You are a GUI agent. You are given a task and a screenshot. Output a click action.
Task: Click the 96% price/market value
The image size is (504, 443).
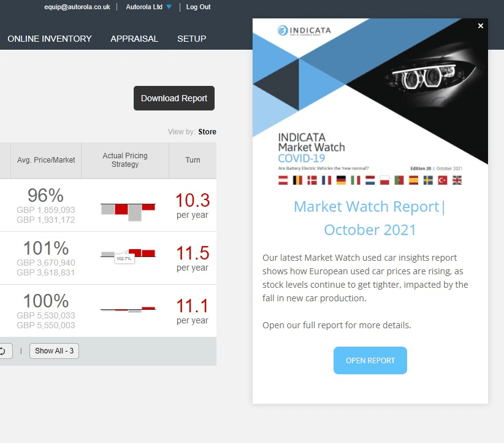coord(45,195)
